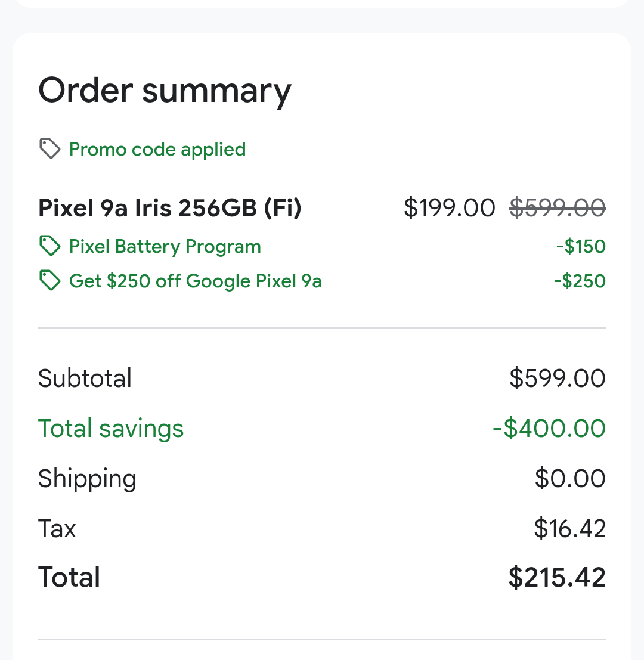Click the -$400.00 total savings amount
The height and width of the screenshot is (660, 644).
[x=549, y=429]
